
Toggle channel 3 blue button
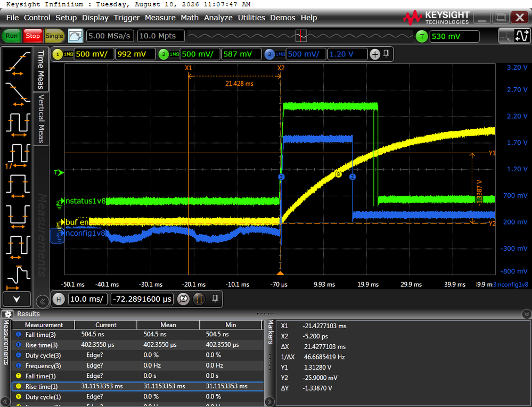[270, 54]
